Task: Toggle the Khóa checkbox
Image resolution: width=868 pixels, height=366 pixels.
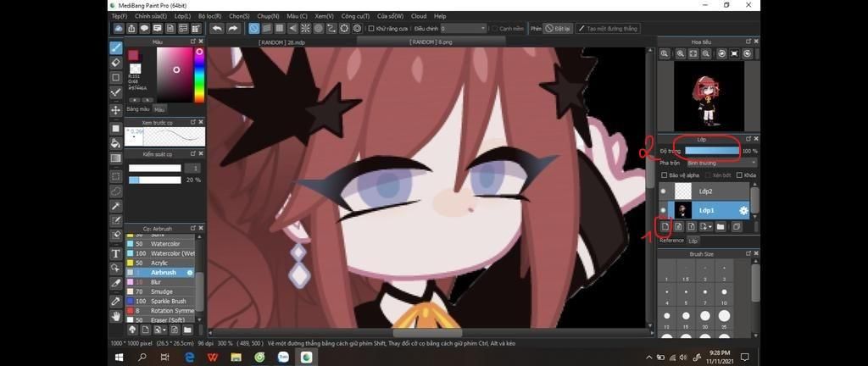Action: 739,175
